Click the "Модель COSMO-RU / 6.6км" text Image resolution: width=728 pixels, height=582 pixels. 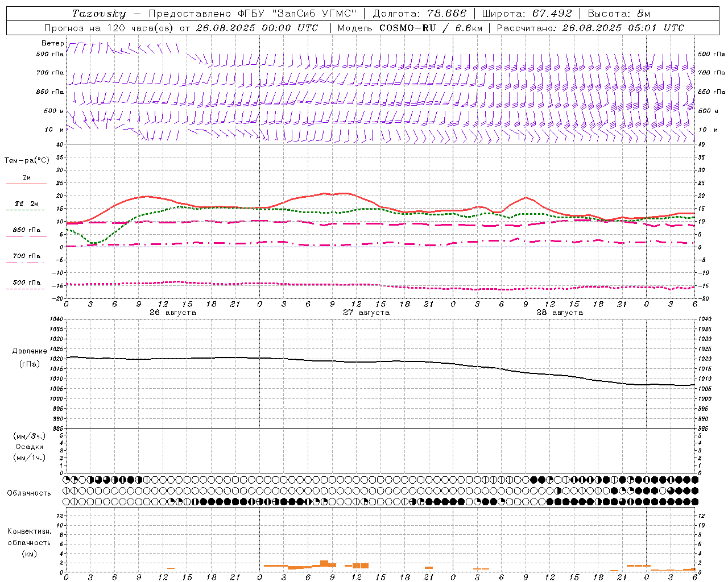pos(409,28)
